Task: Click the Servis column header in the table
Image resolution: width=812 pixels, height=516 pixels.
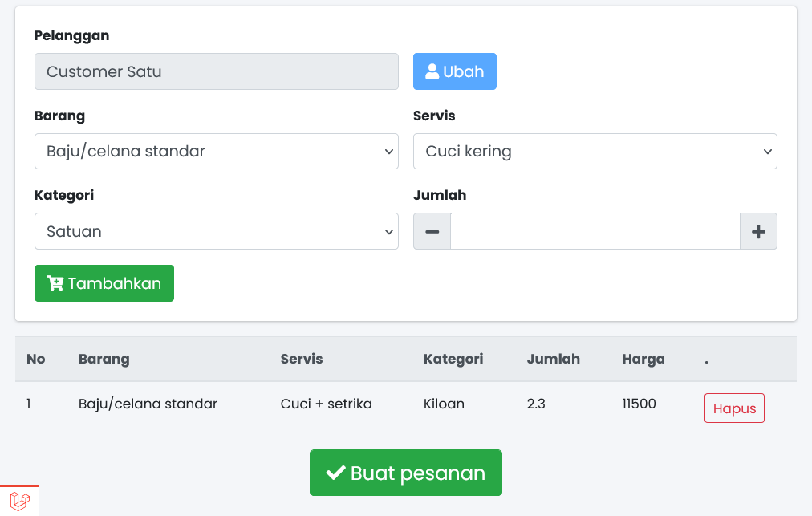Action: [301, 359]
